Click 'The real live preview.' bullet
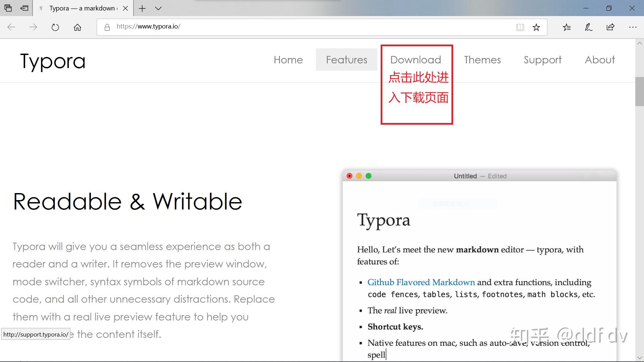This screenshot has height=362, width=644. tap(407, 310)
